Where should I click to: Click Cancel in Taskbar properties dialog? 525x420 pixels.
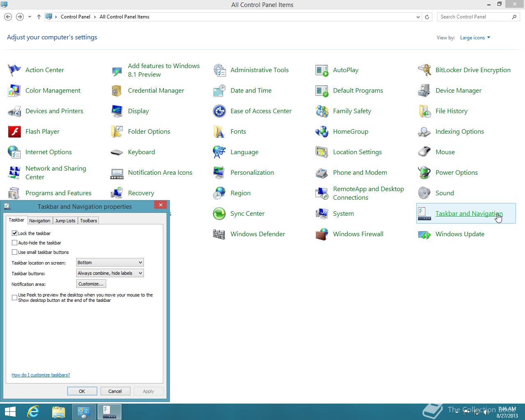pos(115,391)
